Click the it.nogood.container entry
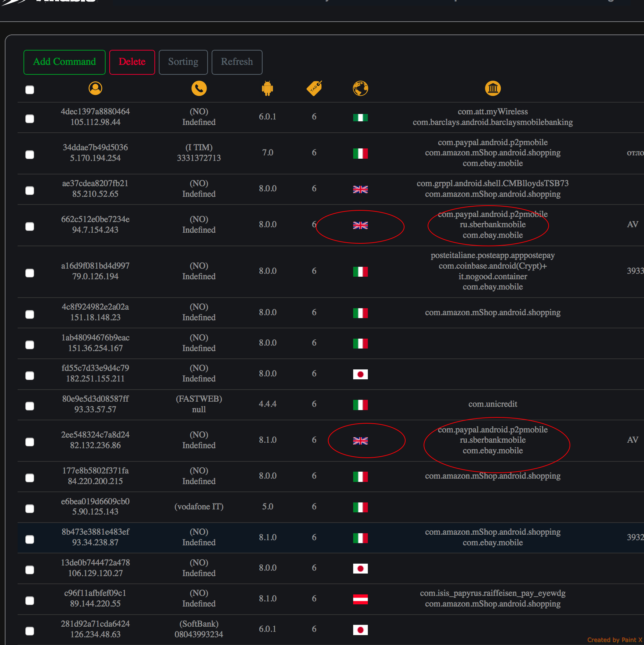Image resolution: width=644 pixels, height=645 pixels. pos(493,276)
